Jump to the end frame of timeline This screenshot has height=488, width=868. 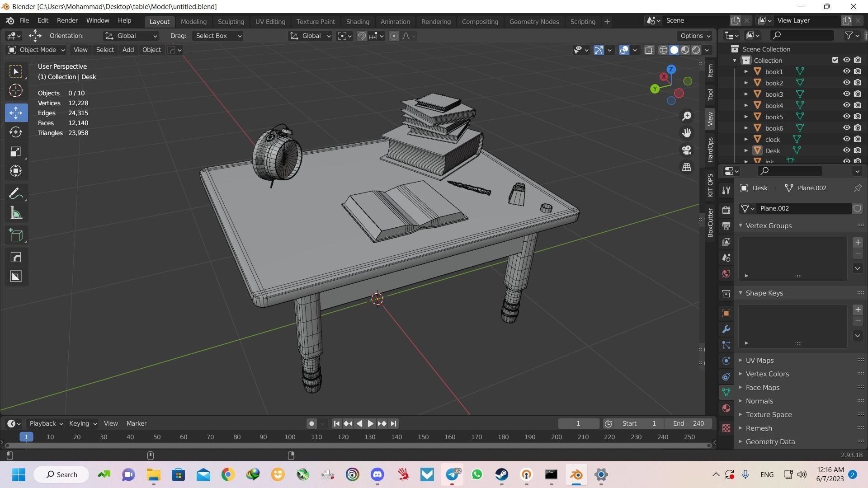(x=393, y=424)
